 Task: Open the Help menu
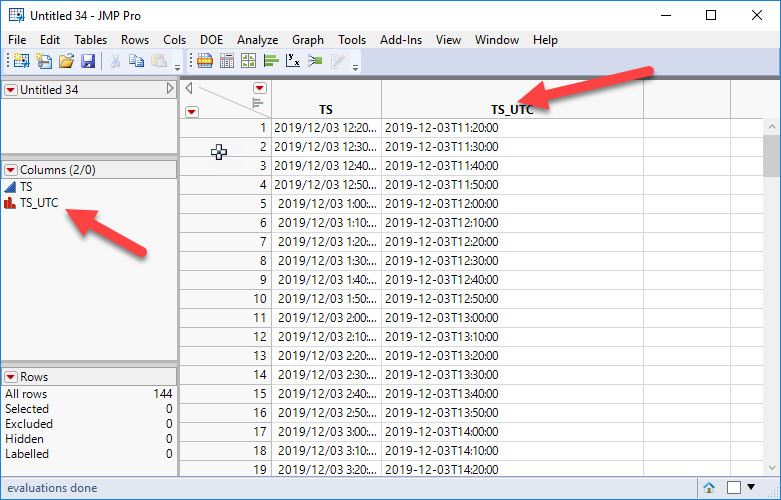click(x=545, y=40)
